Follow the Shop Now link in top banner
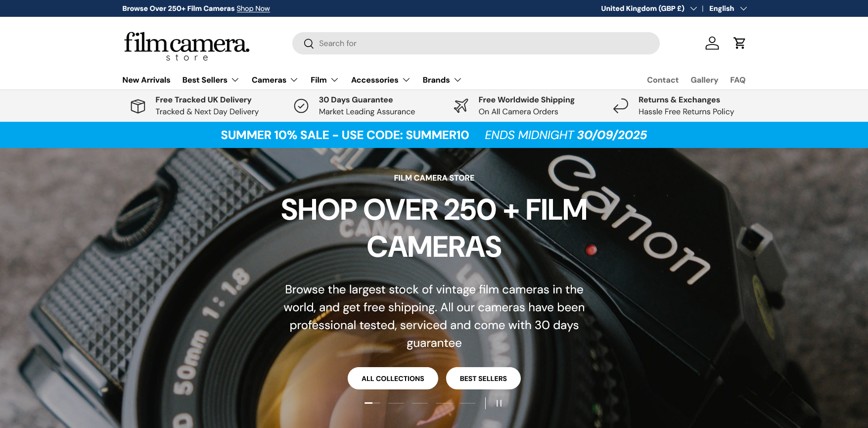This screenshot has width=868, height=428. (x=253, y=8)
